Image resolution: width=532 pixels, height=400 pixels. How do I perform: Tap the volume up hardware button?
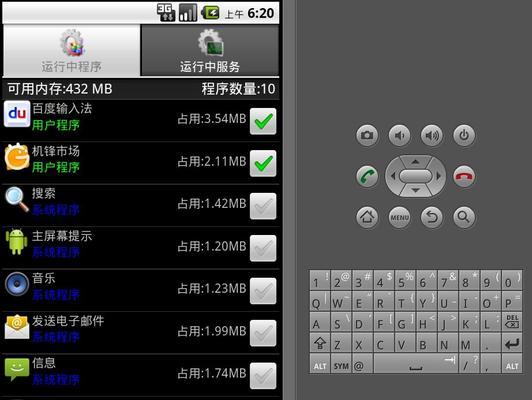pyautogui.click(x=432, y=135)
